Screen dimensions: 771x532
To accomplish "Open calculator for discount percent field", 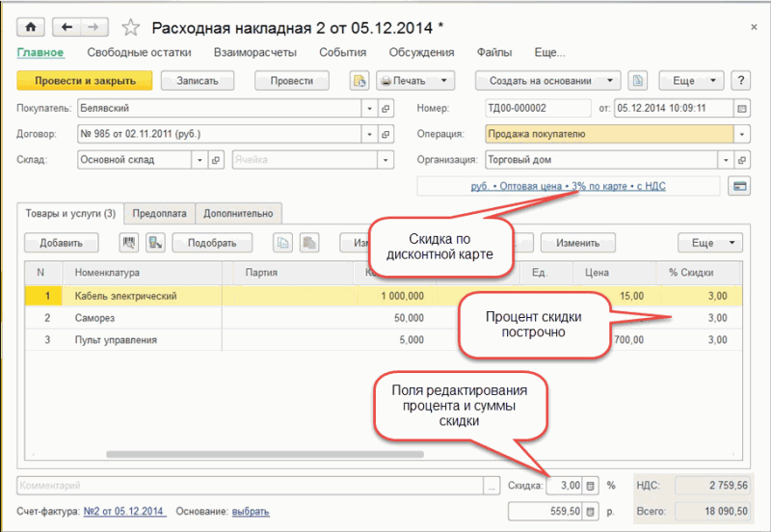I will (593, 486).
